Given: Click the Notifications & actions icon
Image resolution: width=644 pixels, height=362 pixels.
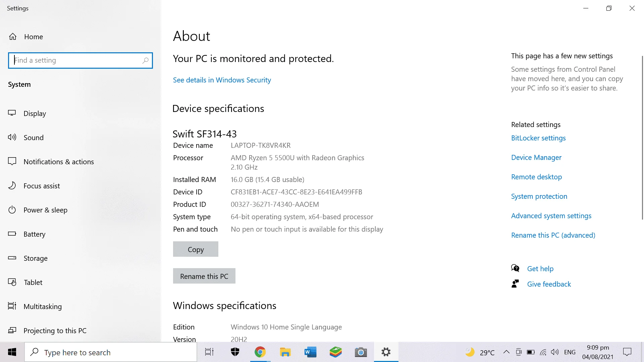Looking at the screenshot, I should tap(12, 161).
